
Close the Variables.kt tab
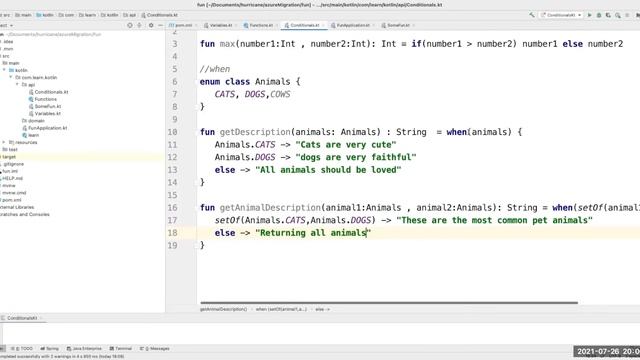(x=236, y=25)
